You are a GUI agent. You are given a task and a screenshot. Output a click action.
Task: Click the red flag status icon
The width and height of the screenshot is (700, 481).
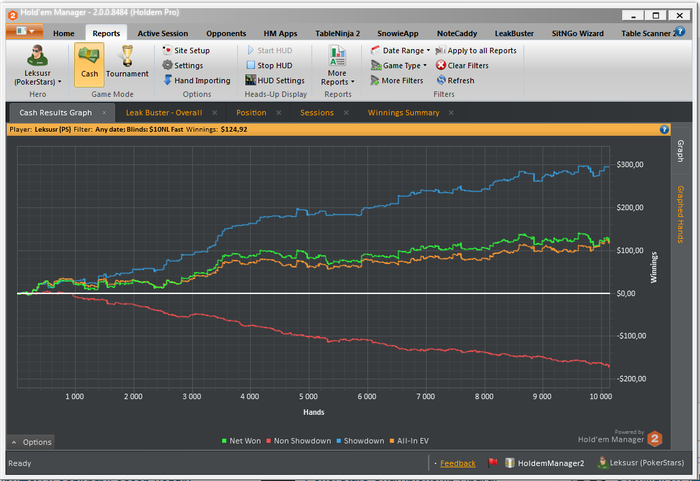(x=493, y=463)
